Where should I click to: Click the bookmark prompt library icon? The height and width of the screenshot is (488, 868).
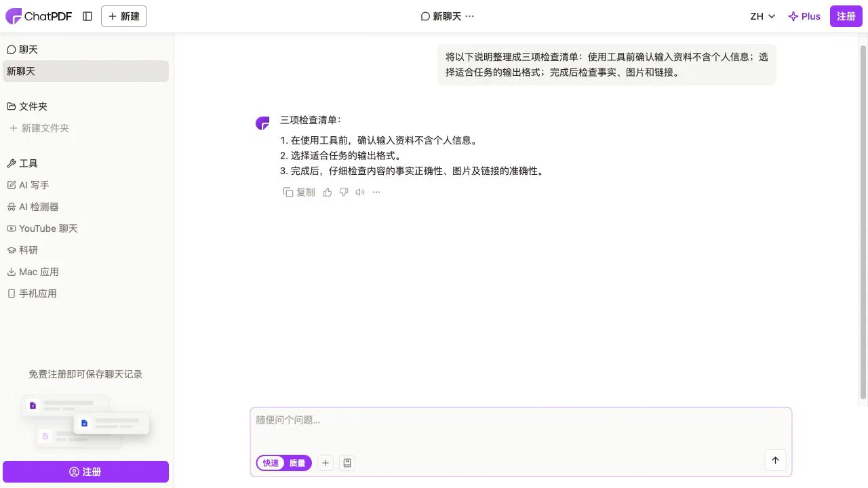pyautogui.click(x=347, y=463)
